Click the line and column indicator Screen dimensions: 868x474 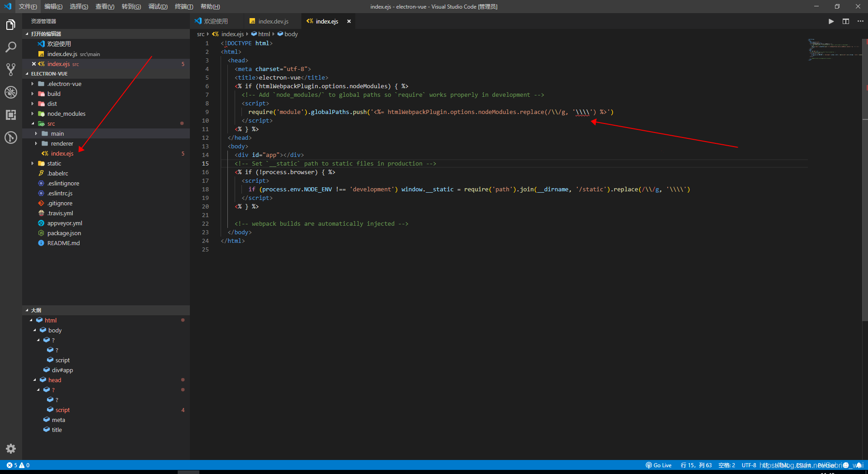coord(696,465)
